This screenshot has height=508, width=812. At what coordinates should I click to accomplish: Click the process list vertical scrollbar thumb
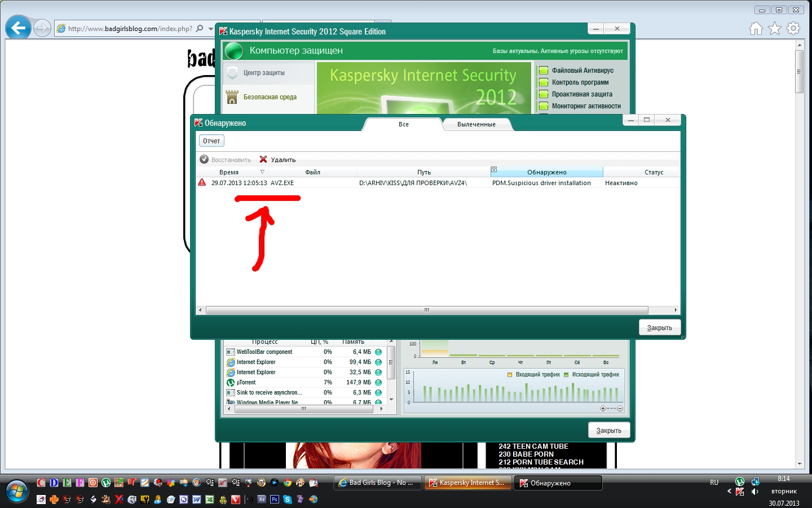391,361
